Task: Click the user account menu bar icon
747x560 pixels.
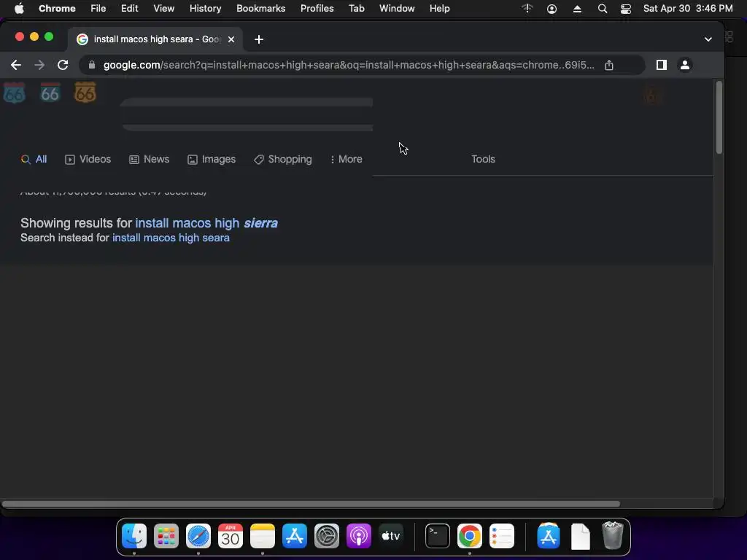Action: click(x=551, y=9)
